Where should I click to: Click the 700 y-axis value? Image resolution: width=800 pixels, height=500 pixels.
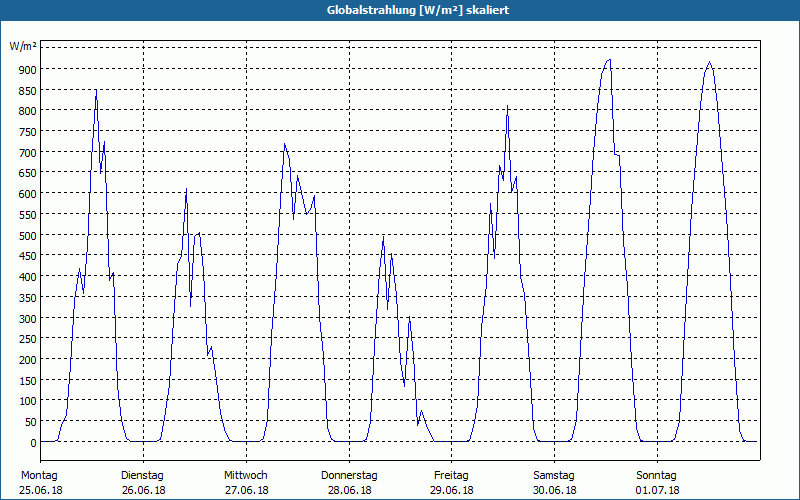(28, 153)
